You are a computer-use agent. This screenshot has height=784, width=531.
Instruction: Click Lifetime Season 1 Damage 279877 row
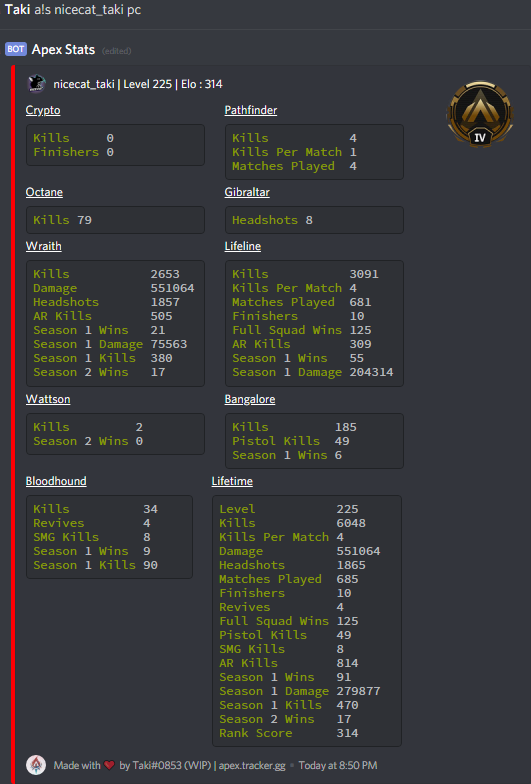(300, 691)
